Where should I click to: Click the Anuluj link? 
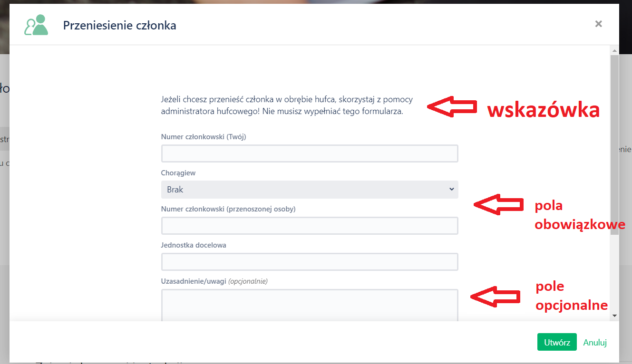coord(595,342)
